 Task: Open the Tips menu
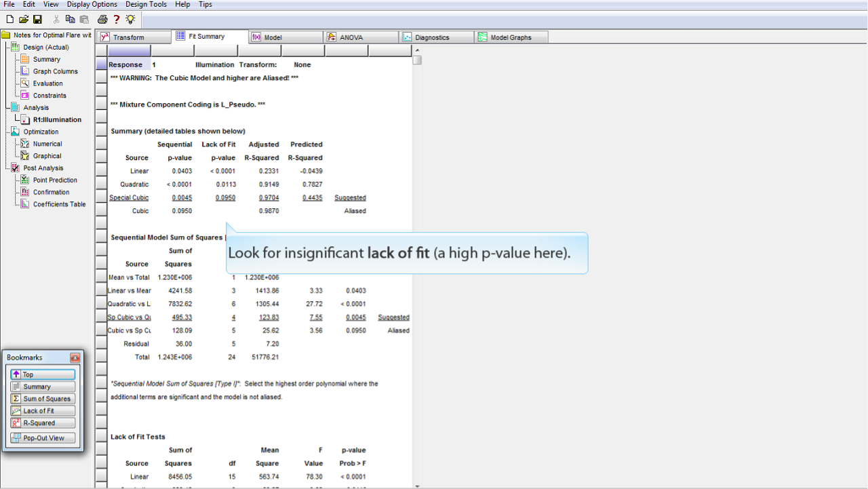click(205, 4)
